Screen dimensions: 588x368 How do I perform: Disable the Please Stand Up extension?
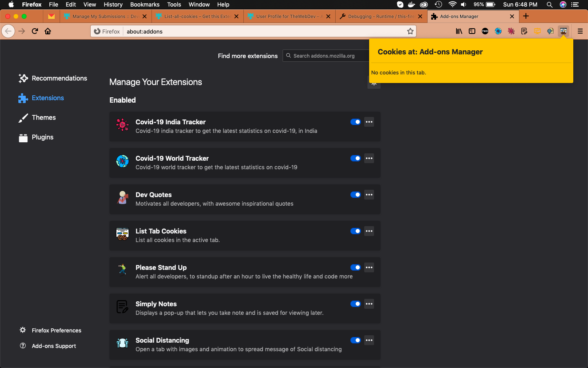coord(355,267)
